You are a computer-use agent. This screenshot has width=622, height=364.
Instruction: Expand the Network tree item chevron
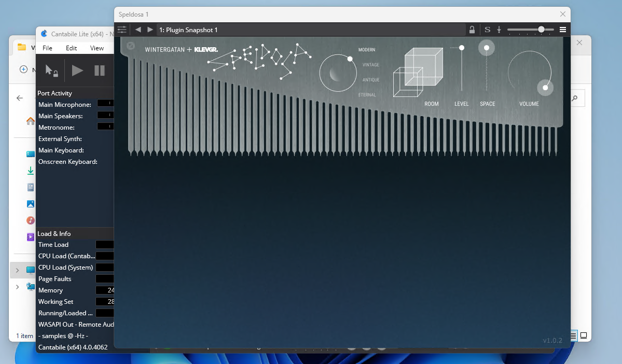(x=17, y=287)
